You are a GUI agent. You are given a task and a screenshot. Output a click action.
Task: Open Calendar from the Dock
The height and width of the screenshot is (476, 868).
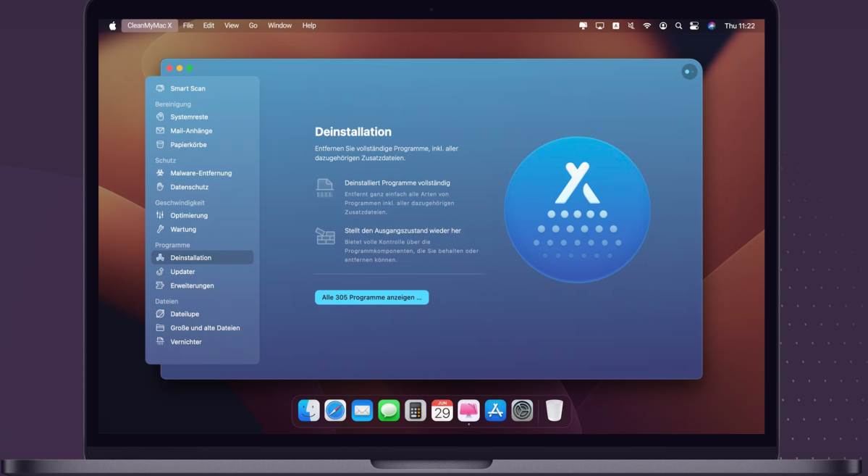(442, 411)
